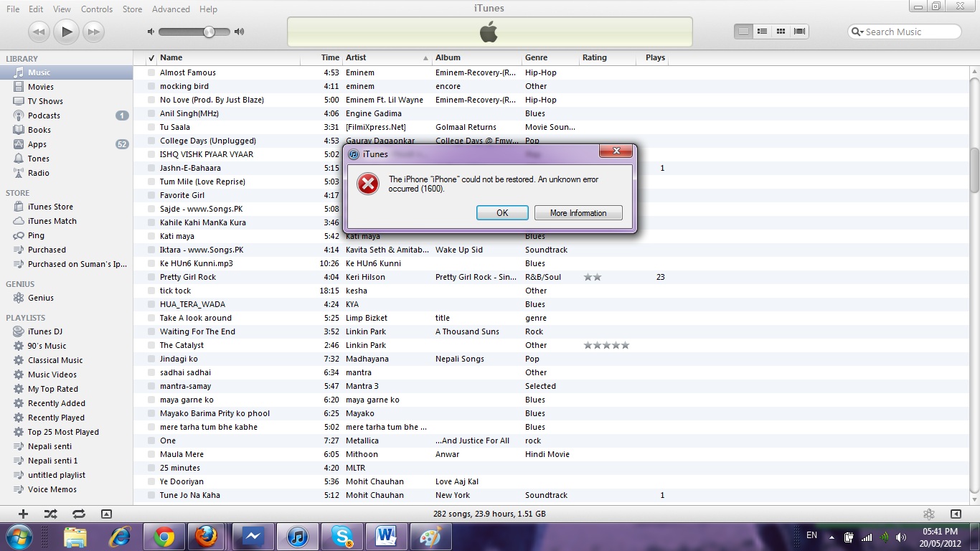Open the Advanced menu
980x551 pixels.
click(x=171, y=9)
